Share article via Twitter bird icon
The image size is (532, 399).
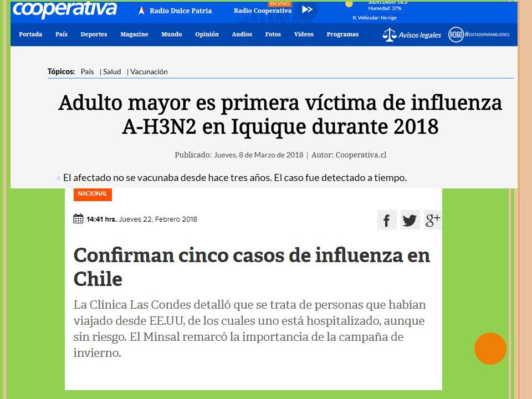click(410, 220)
